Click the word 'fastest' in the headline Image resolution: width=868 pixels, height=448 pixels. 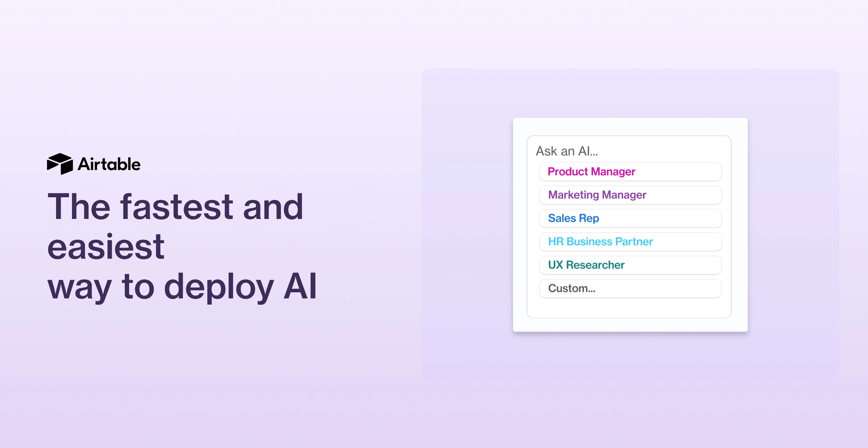pos(177,206)
